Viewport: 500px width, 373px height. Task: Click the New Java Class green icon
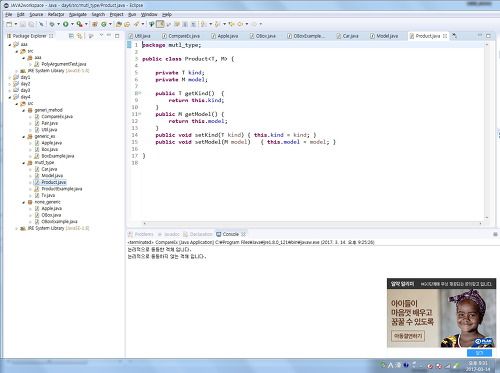click(x=104, y=24)
